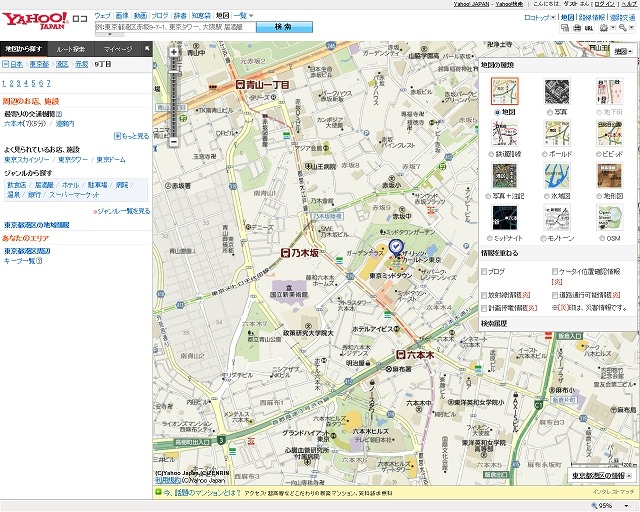Open dropdown arrow beside wrench icon
This screenshot has height=512, width=640.
coord(631,28)
